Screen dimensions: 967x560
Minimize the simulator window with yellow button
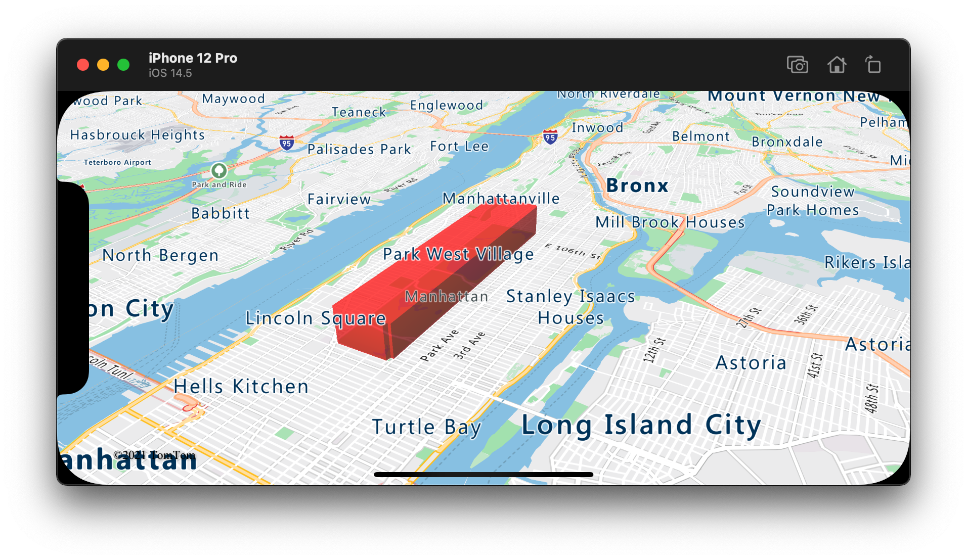[103, 65]
